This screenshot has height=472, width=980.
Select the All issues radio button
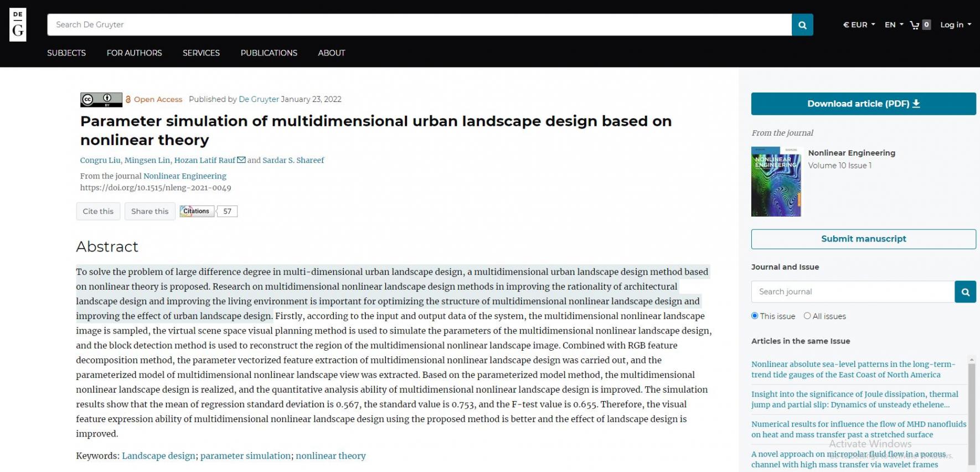(x=807, y=316)
